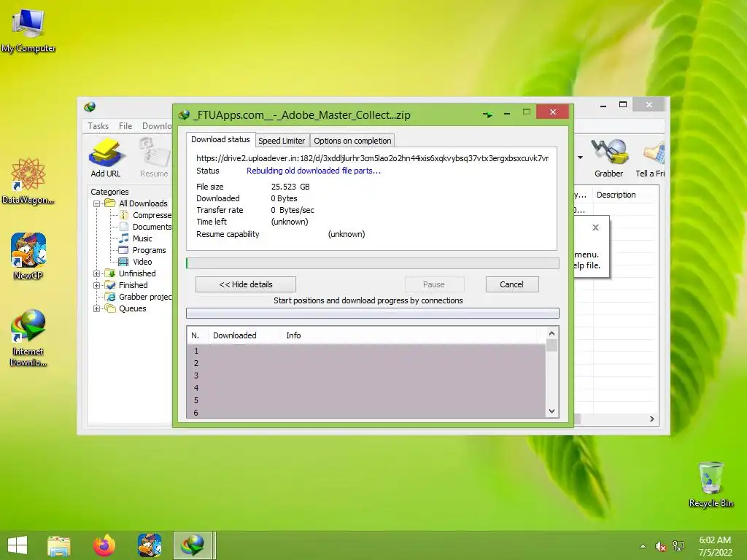
Task: Close the tip popup with X
Action: [595, 227]
